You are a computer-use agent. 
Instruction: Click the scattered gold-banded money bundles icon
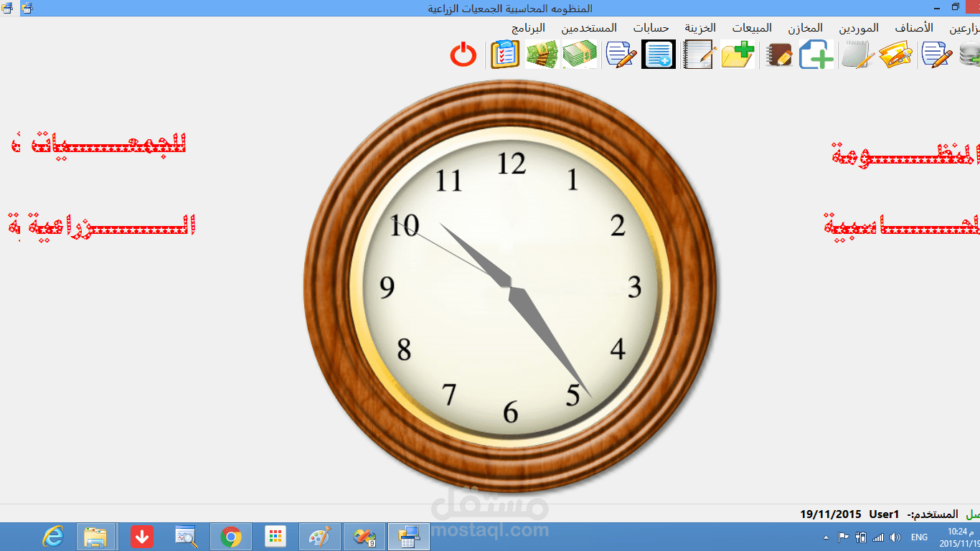pyautogui.click(x=542, y=55)
